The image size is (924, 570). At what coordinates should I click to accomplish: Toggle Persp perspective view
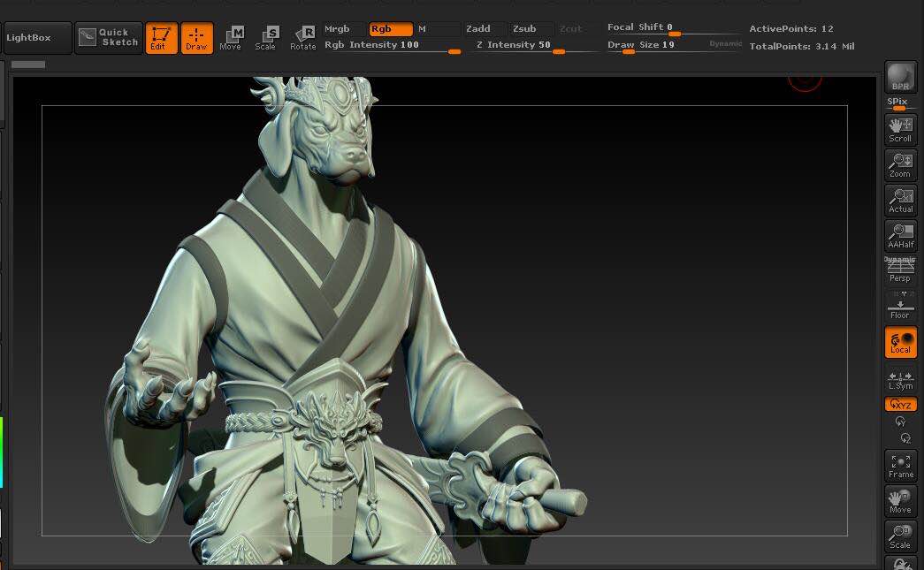click(900, 270)
